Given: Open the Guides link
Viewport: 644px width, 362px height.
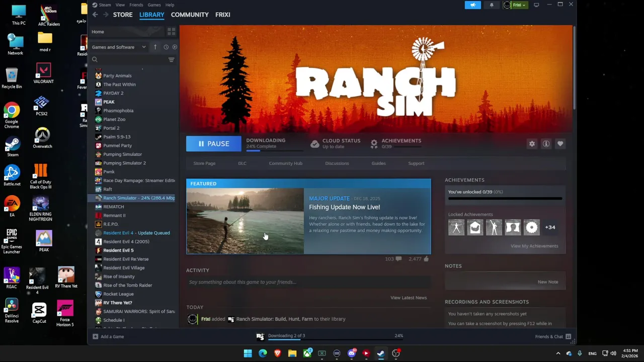Looking at the screenshot, I should pos(378,163).
